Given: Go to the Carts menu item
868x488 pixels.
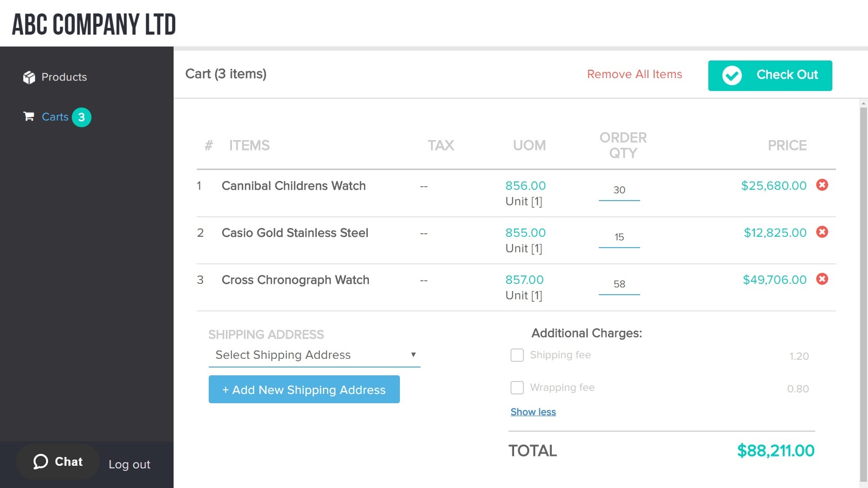Looking at the screenshot, I should [55, 117].
